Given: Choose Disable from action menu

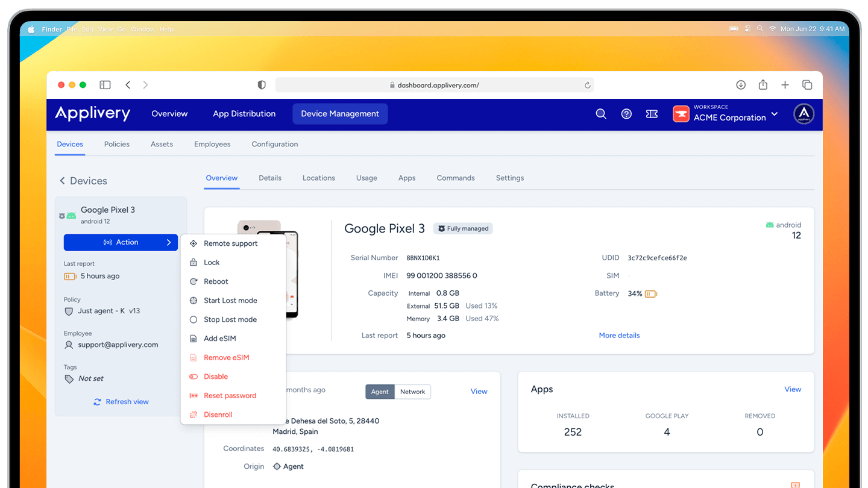Looking at the screenshot, I should pyautogui.click(x=233, y=377).
